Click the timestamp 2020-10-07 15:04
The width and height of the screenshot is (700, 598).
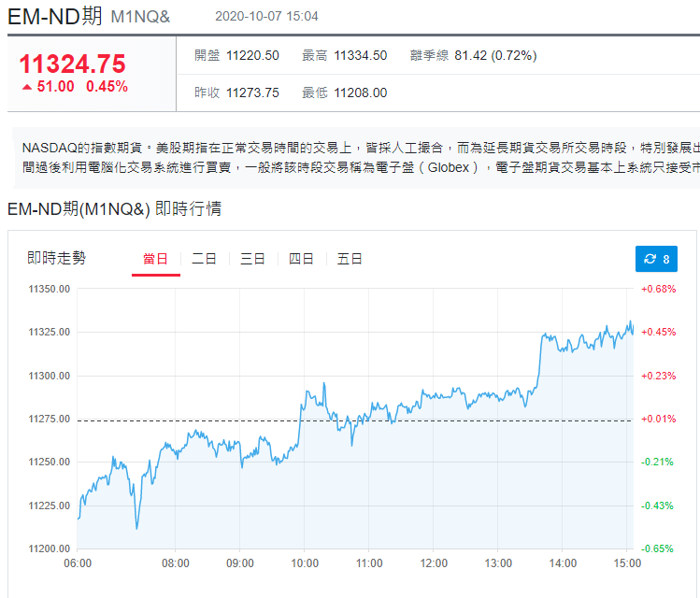(x=266, y=17)
